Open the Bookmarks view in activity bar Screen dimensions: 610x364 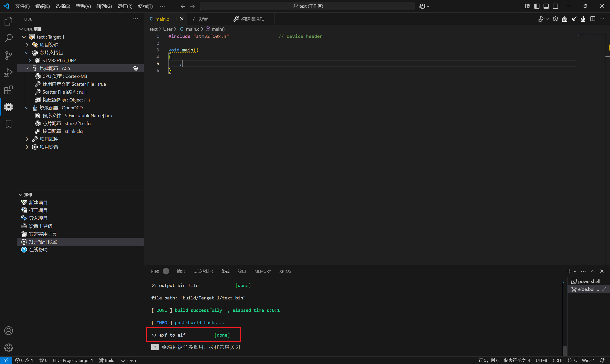8,124
